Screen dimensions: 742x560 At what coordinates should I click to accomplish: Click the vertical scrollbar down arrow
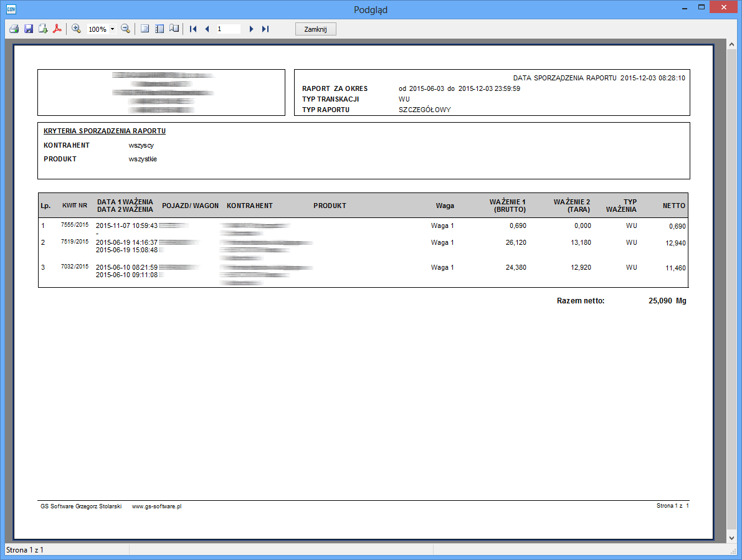coord(731,538)
